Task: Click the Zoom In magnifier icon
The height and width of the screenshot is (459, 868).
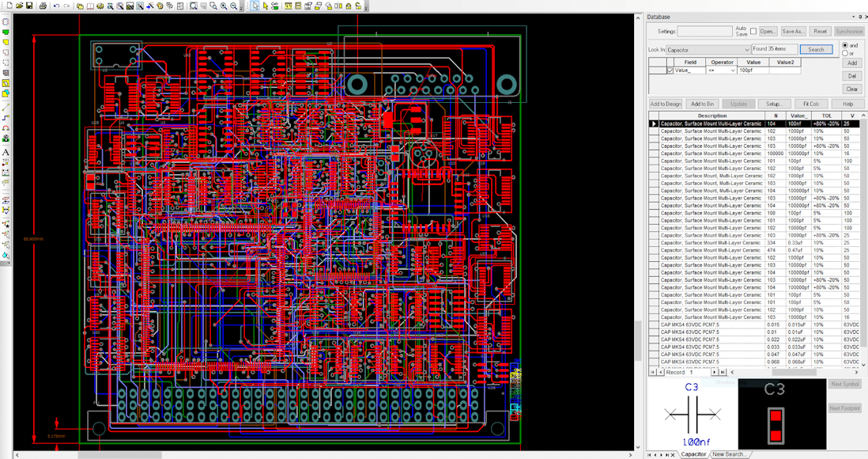Action: tap(224, 6)
